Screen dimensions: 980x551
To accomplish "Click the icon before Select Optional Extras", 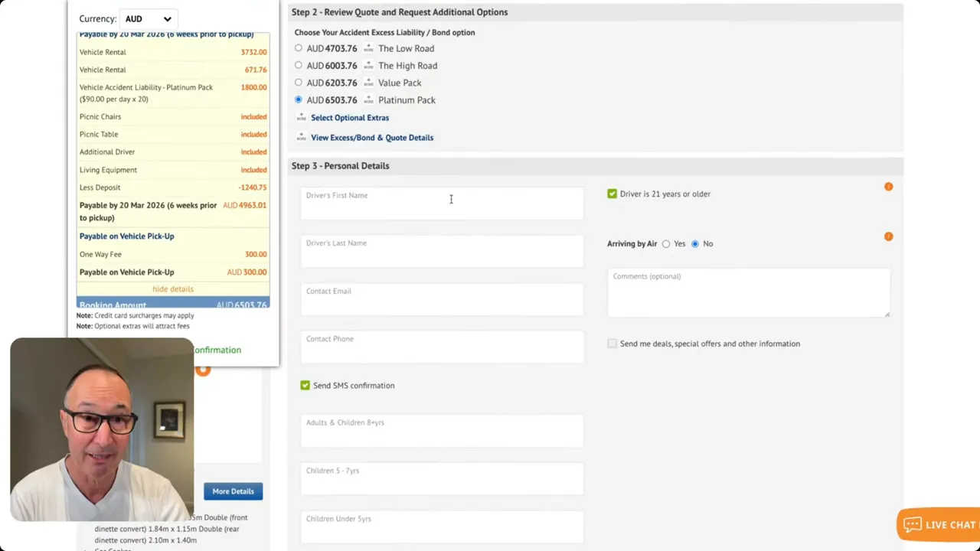I will [x=301, y=118].
